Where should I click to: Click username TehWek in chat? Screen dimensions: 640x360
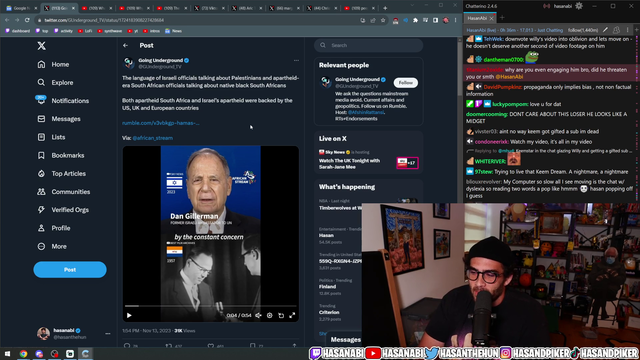coord(493,39)
